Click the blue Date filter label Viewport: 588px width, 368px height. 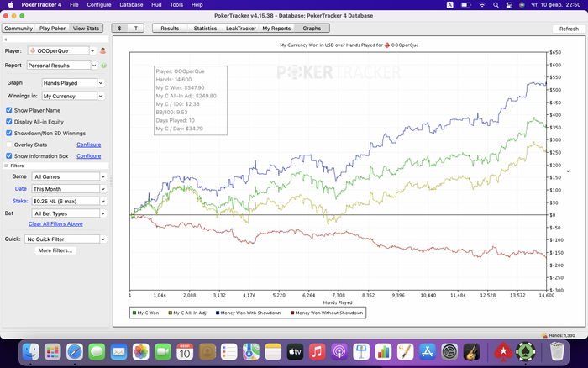[x=21, y=189]
